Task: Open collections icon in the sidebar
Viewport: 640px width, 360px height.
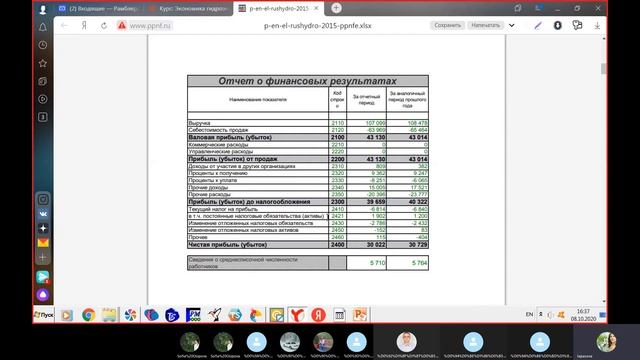Action: (x=43, y=81)
